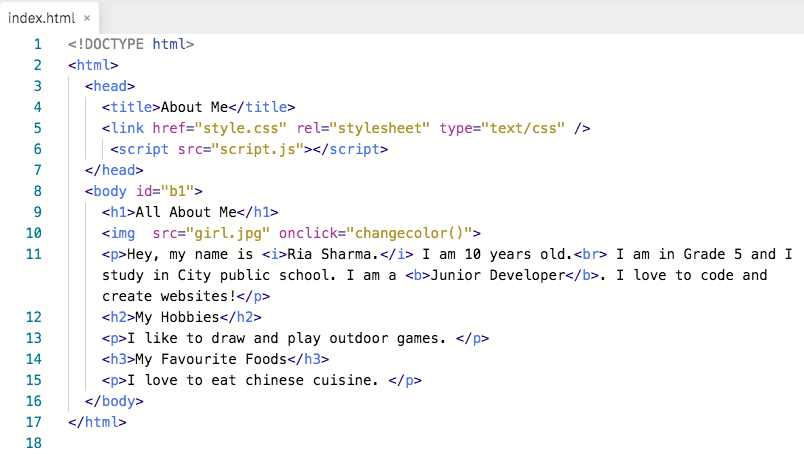
Task: Click the 'City public school' text
Action: coord(253,275)
